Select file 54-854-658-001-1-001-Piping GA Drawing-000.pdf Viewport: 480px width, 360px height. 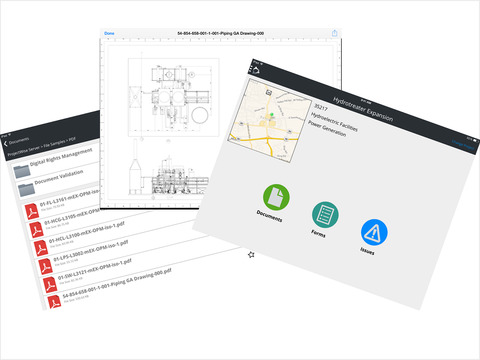click(x=117, y=283)
